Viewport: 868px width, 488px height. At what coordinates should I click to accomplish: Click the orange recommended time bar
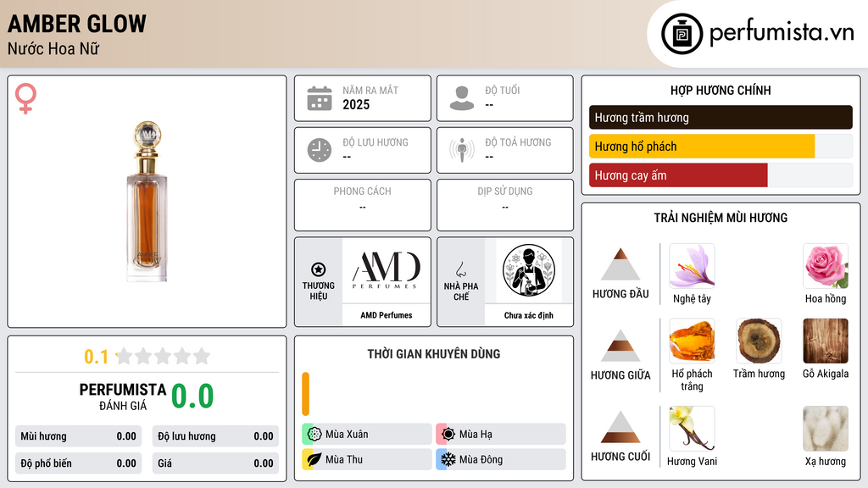[x=305, y=394]
